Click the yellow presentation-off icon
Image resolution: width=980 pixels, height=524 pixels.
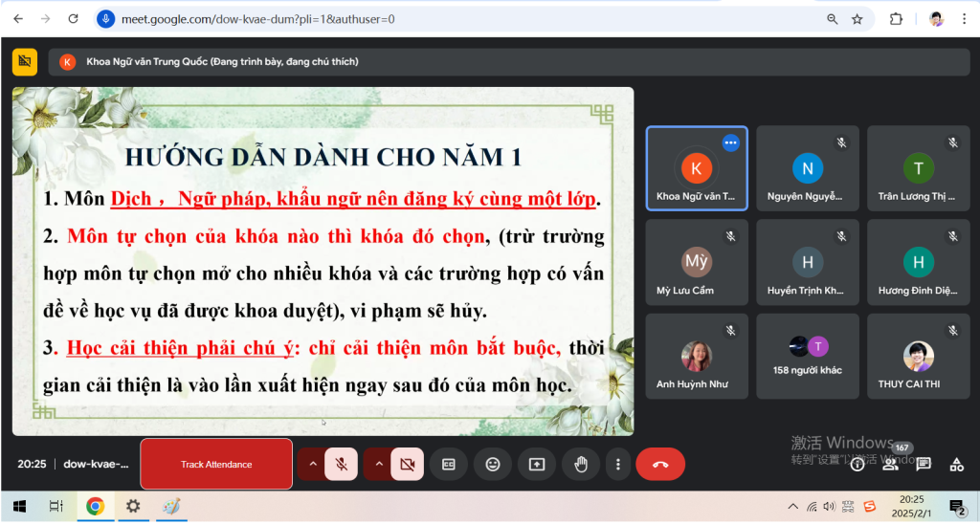tap(24, 61)
